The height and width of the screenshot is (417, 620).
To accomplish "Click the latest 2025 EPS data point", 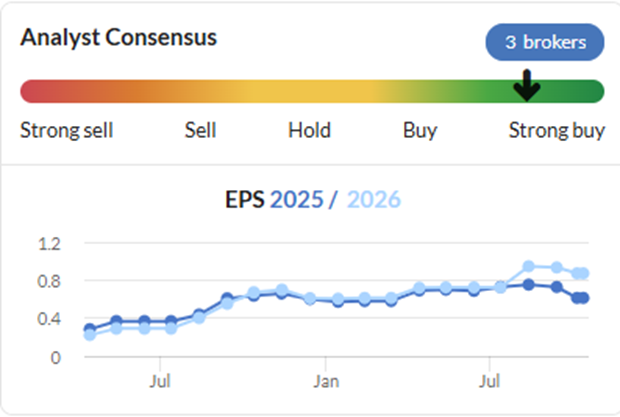I will [x=584, y=298].
